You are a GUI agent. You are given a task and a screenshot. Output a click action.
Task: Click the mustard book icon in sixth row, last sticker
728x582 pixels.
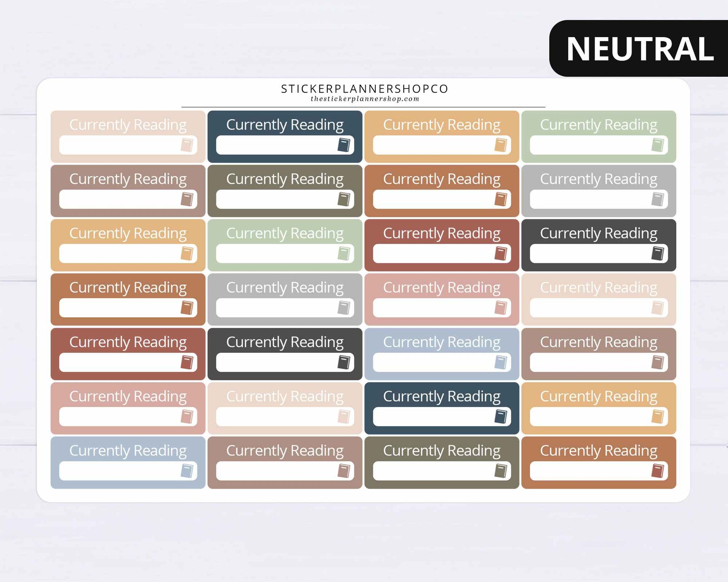click(658, 416)
